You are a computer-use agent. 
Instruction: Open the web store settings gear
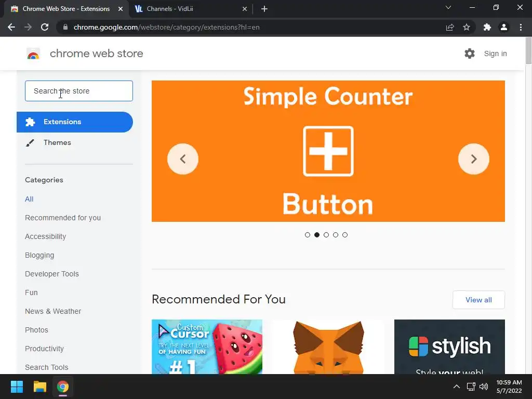470,54
